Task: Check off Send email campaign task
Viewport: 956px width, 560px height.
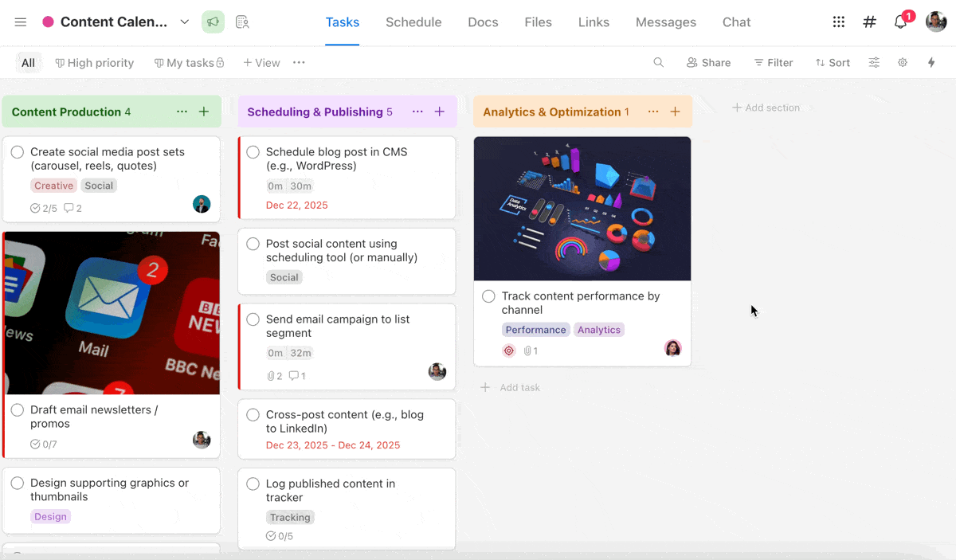Action: pyautogui.click(x=253, y=319)
